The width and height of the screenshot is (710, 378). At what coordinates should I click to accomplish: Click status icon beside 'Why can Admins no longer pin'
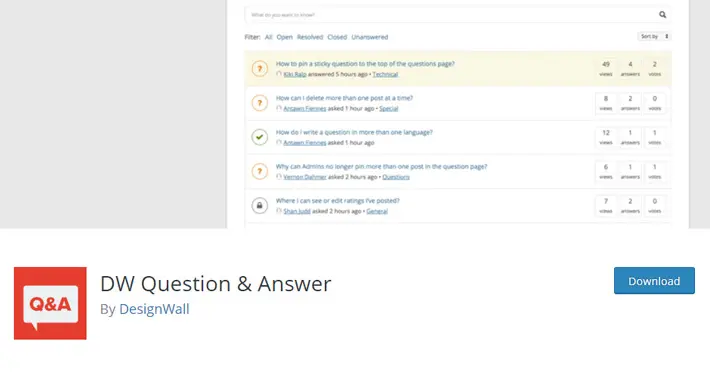[259, 172]
